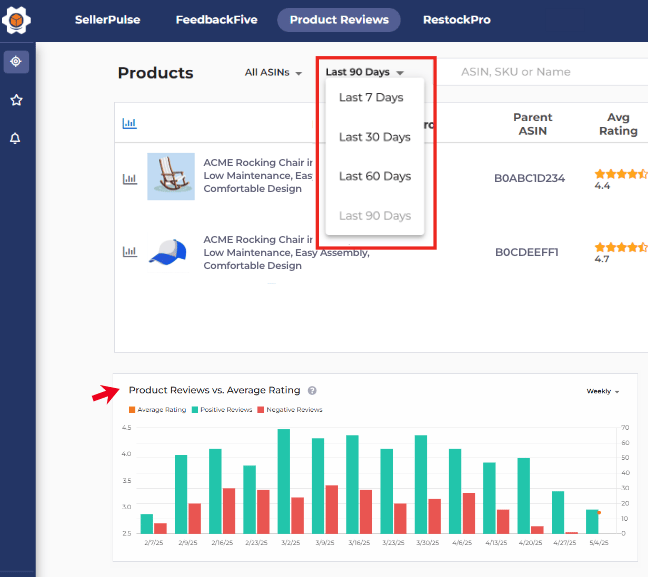Go to the FeedbackFive tab
The width and height of the screenshot is (648, 577).
(x=217, y=20)
